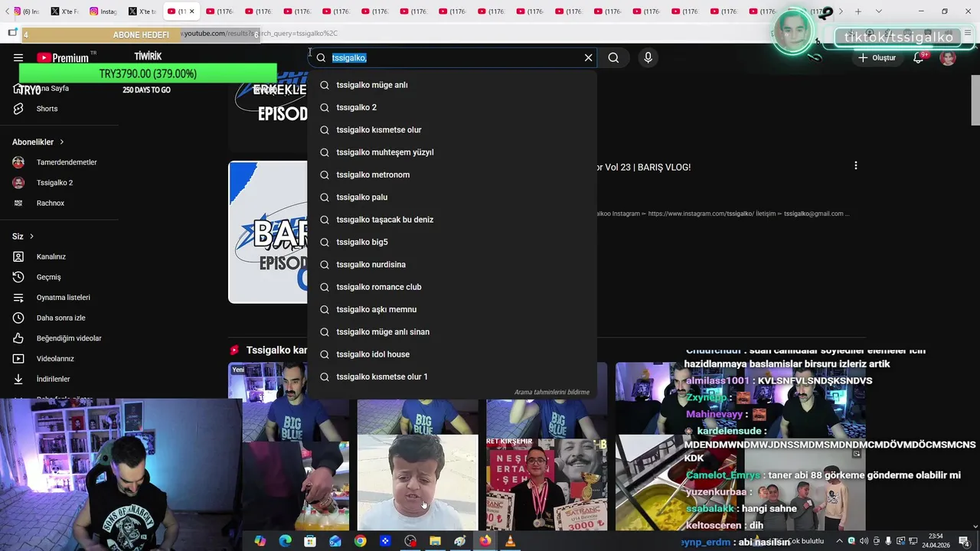This screenshot has width=980, height=551.
Task: Select suggestion 'tssigalko aşkı memnu'
Action: coord(452,309)
